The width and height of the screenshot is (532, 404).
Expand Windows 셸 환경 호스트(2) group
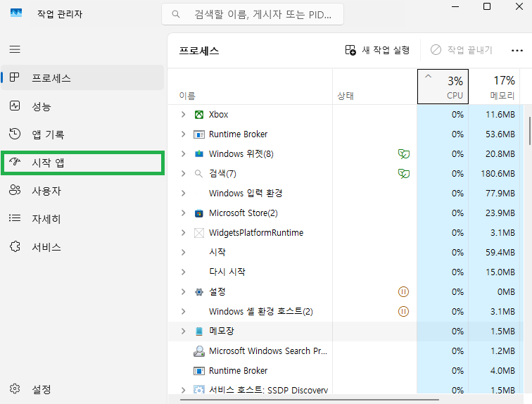tap(183, 311)
